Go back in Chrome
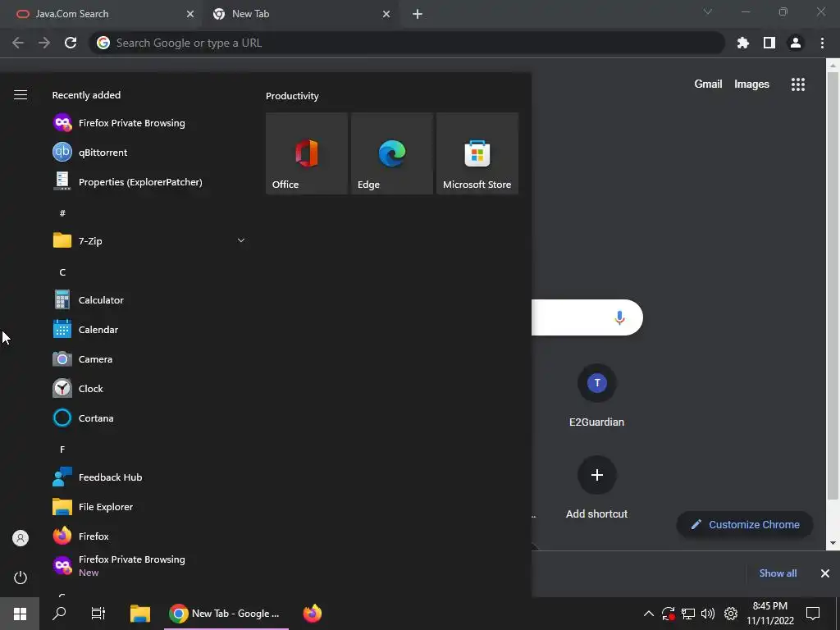This screenshot has height=630, width=840. point(18,43)
